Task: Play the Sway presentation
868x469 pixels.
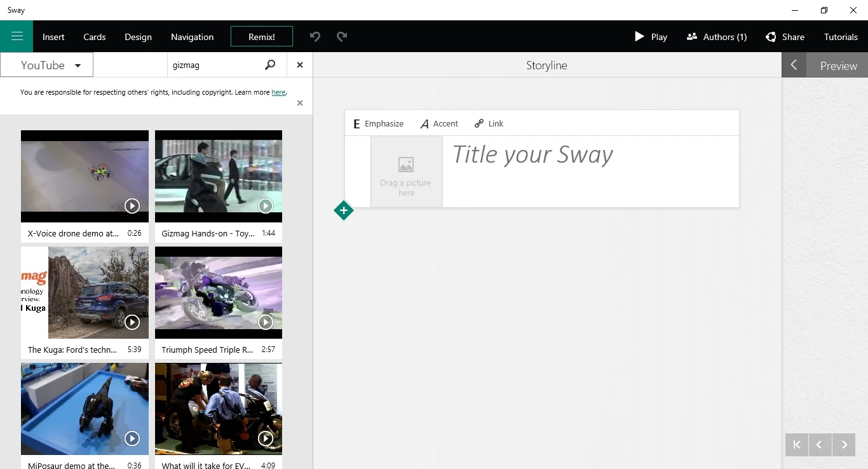Action: [651, 37]
